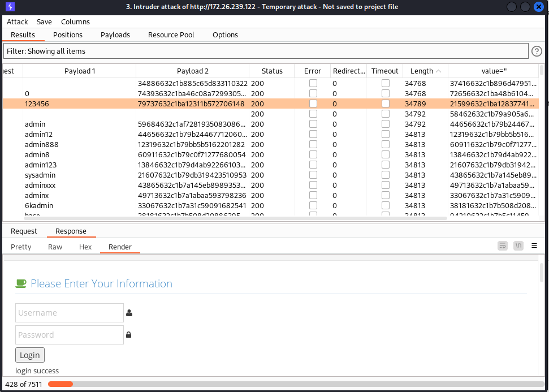The height and width of the screenshot is (392, 549).
Task: Click the user icon beside Username field
Action: pos(129,313)
